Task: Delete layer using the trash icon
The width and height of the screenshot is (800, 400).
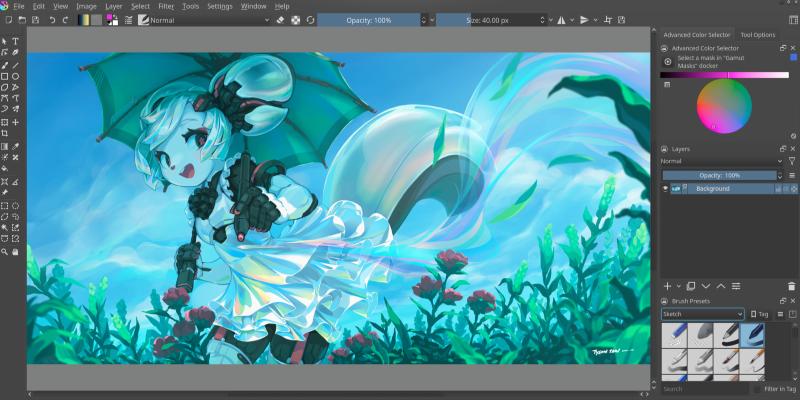Action: (x=791, y=286)
